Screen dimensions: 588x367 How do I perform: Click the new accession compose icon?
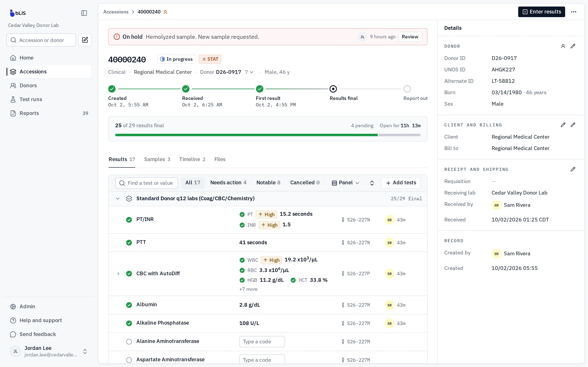click(x=85, y=40)
